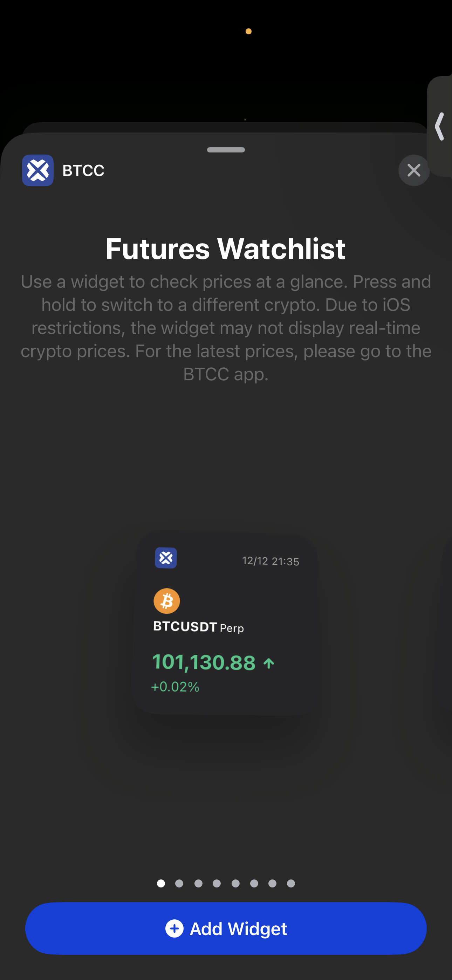This screenshot has height=980, width=452.
Task: Tap the green up arrow beside price
Action: coord(269,663)
